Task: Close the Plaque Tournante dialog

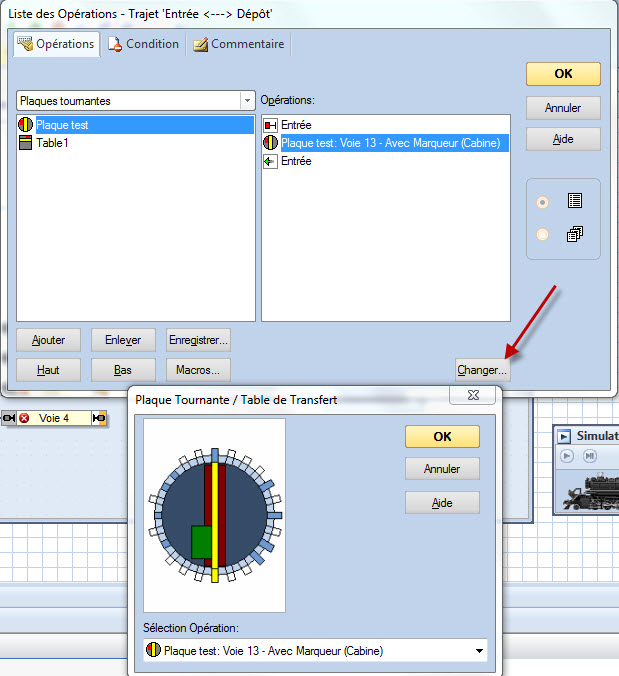Action: click(x=473, y=395)
